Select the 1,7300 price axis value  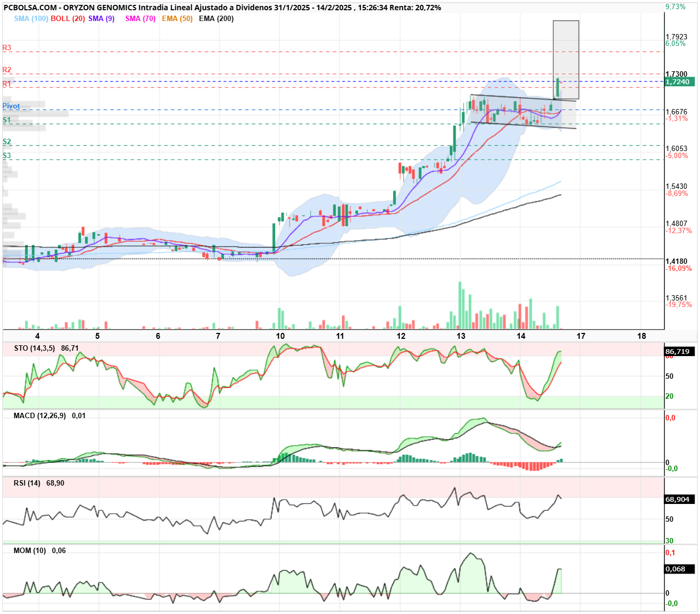pyautogui.click(x=676, y=74)
